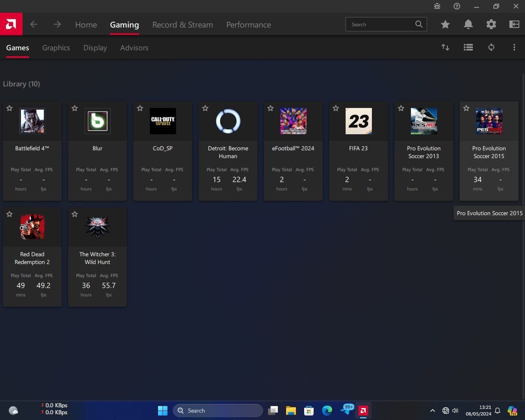Open The Witcher 3 wolf thumbnail
Image resolution: width=525 pixels, height=420 pixels.
[97, 227]
